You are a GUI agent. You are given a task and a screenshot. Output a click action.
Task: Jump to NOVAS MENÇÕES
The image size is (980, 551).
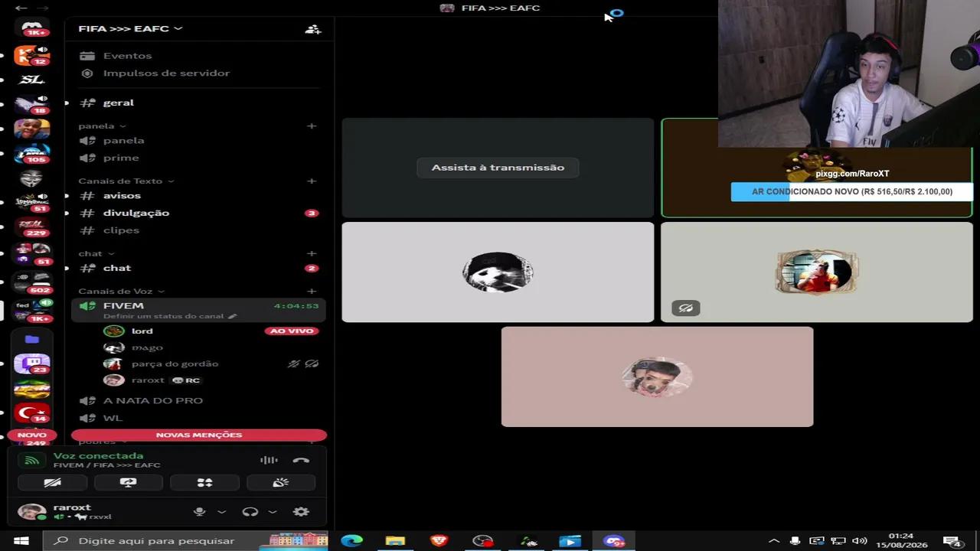(199, 435)
